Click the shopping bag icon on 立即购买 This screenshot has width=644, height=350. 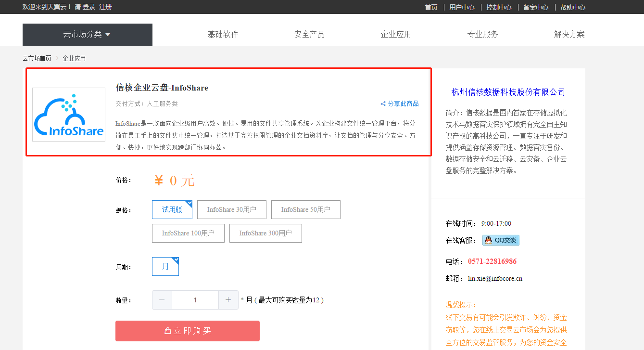click(168, 331)
